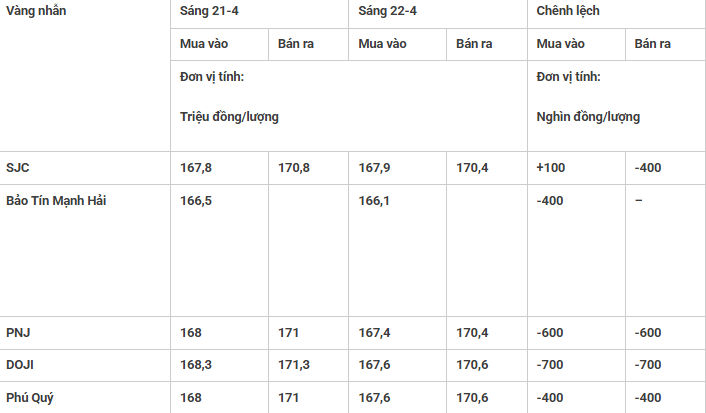706x413 pixels.
Task: Click Mua vào under Chênh lệch
Action: click(x=560, y=44)
